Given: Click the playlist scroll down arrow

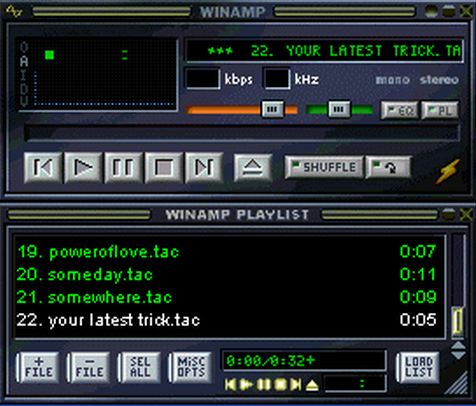Looking at the screenshot, I should click(x=458, y=355).
